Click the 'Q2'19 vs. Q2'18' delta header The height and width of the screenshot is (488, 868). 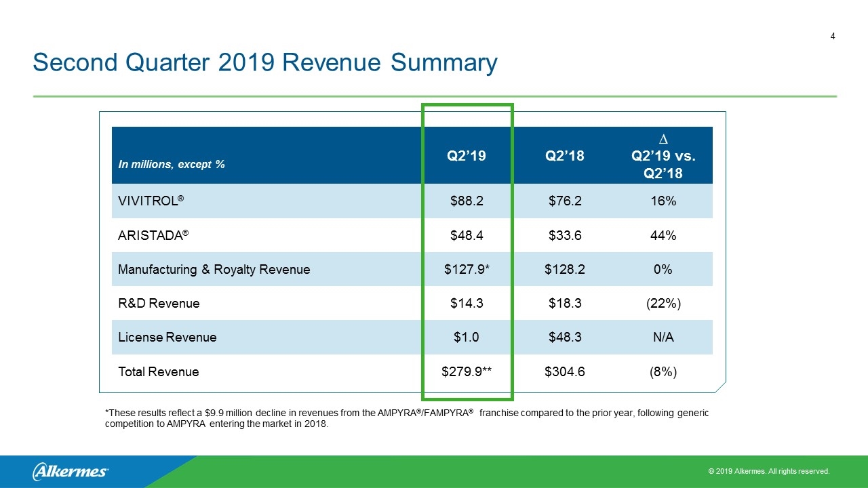tap(664, 157)
